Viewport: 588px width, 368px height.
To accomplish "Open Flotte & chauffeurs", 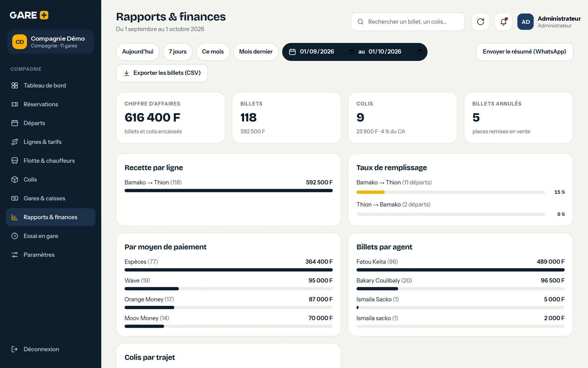I will [x=50, y=161].
